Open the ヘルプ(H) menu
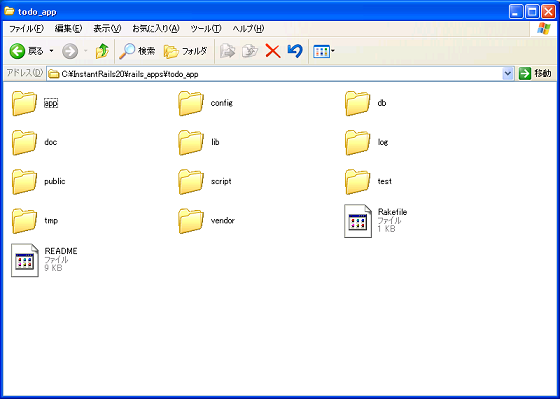This screenshot has height=399, width=560. [x=248, y=29]
